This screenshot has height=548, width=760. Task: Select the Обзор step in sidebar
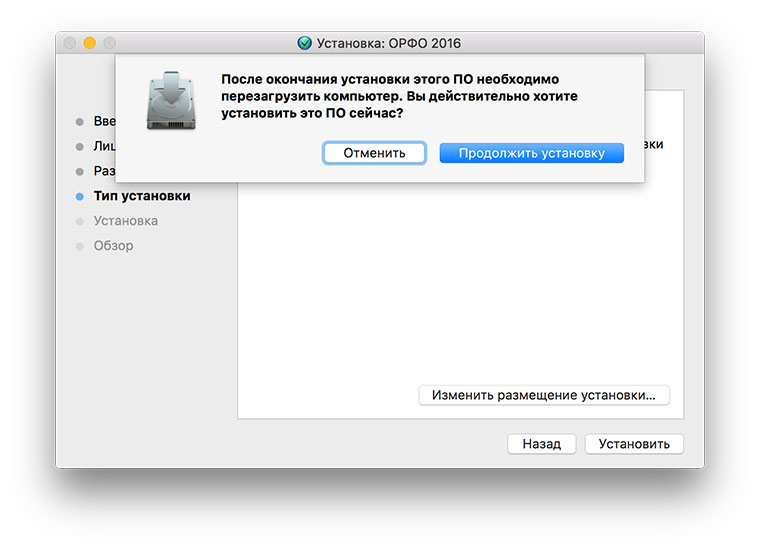click(x=113, y=246)
